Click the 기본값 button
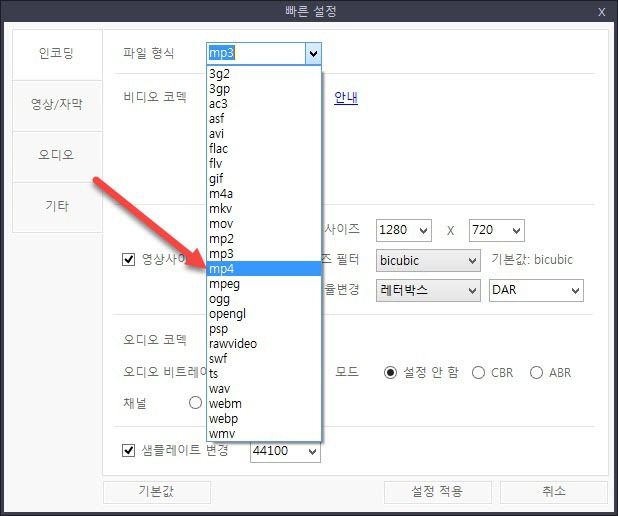Screen dimensions: 618x516 [x=156, y=492]
